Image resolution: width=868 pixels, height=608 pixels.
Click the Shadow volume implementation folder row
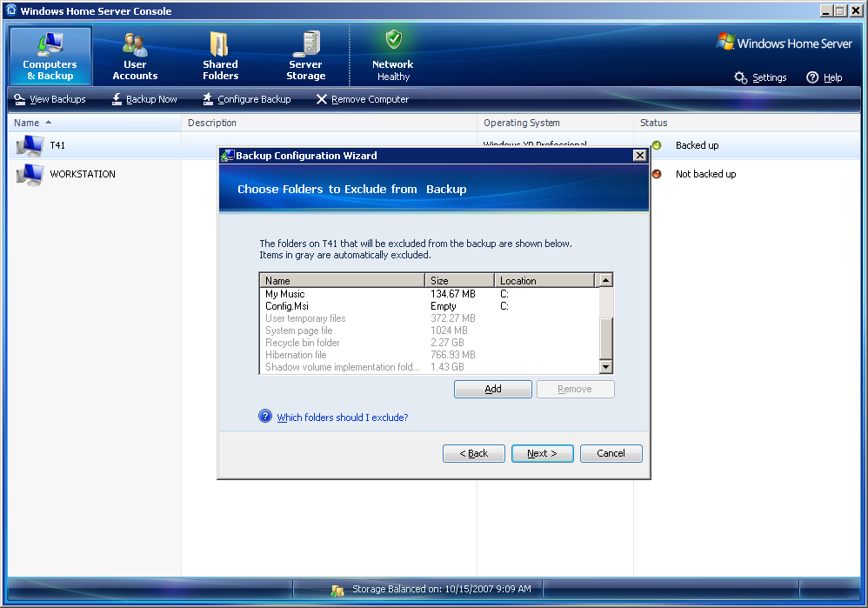coord(430,367)
